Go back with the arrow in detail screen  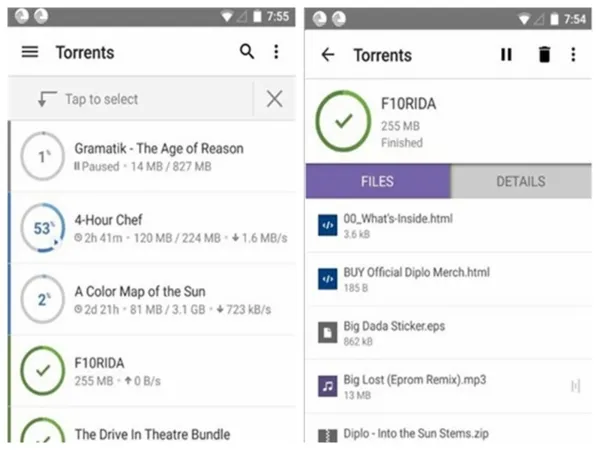pyautogui.click(x=328, y=55)
